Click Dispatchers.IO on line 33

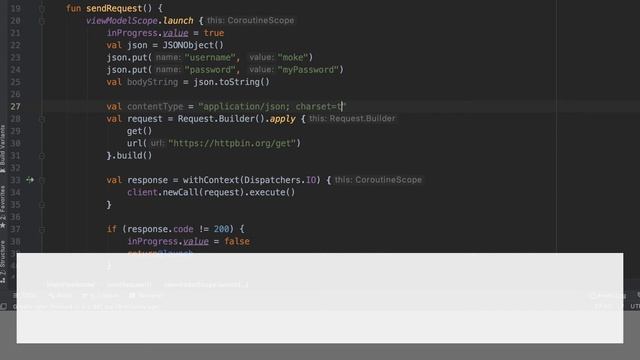coord(280,180)
